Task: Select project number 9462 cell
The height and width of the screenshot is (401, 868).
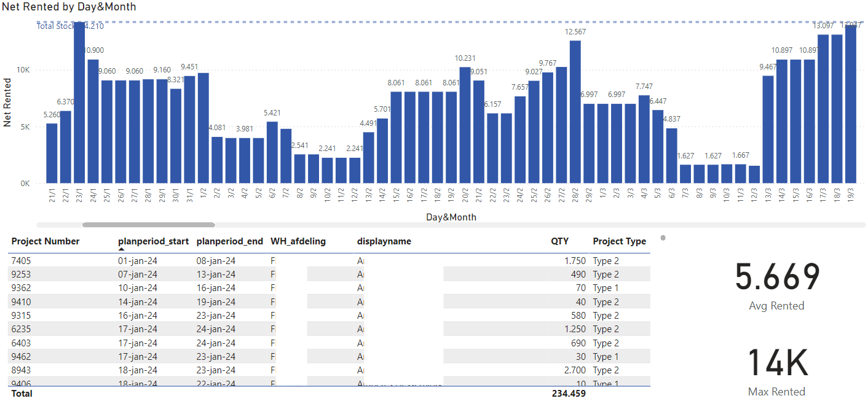Action: [x=20, y=357]
